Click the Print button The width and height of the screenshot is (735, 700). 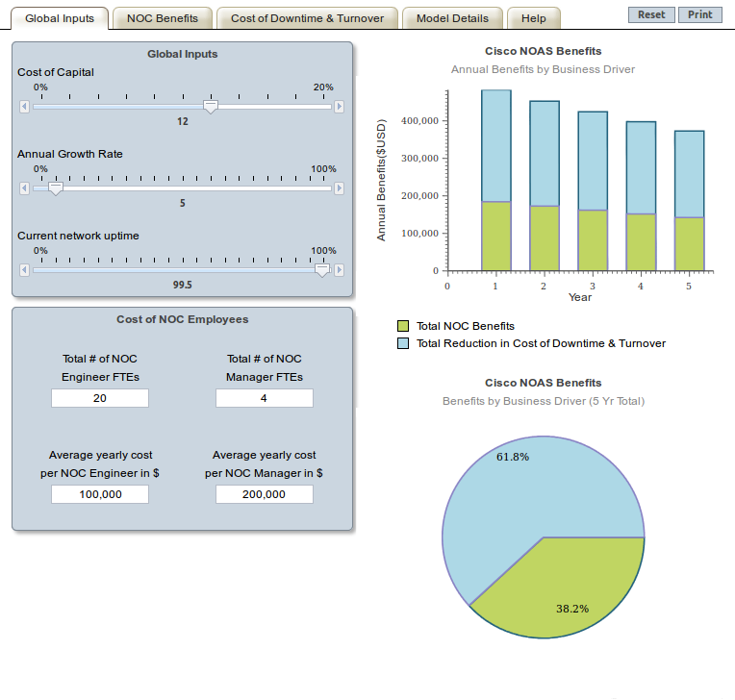pos(699,14)
